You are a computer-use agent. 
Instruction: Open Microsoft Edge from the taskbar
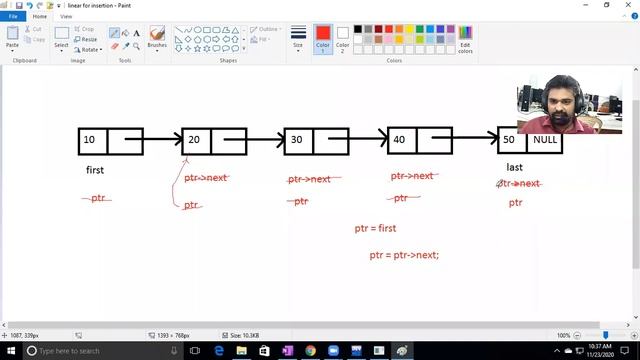point(219,351)
